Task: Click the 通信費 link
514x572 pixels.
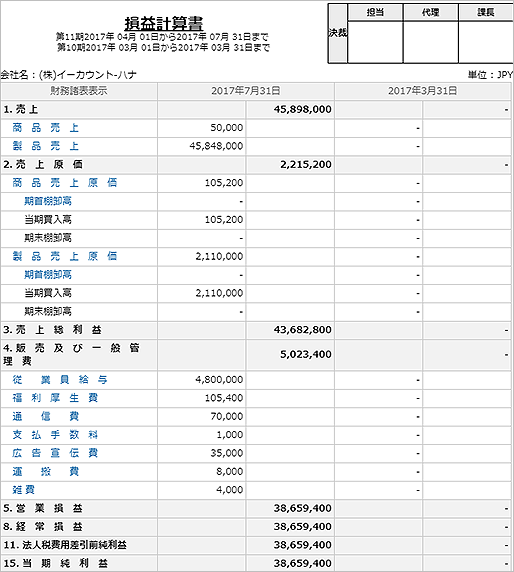Action: coord(46,416)
